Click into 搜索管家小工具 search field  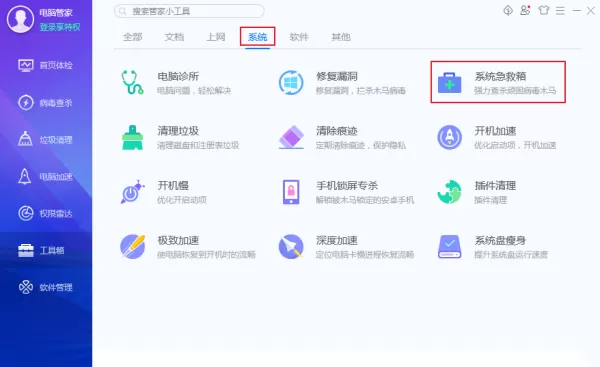point(189,11)
